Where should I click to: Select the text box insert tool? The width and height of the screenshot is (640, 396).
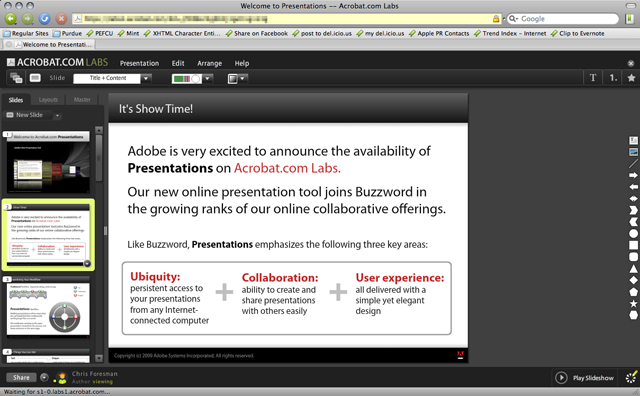(x=633, y=140)
